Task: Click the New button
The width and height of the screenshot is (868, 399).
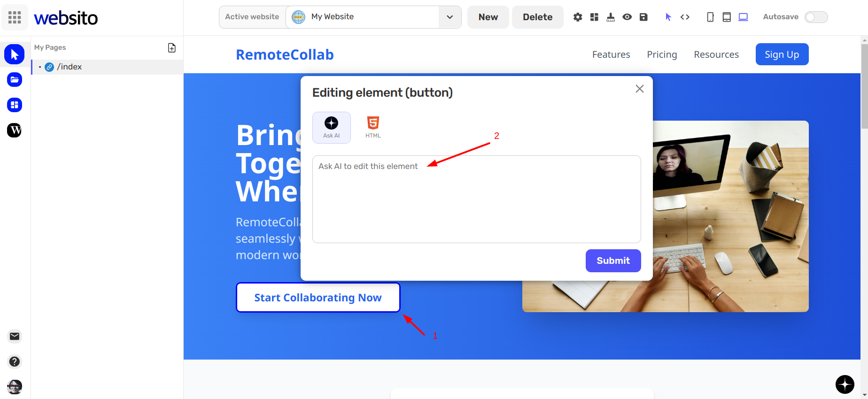Action: point(488,17)
